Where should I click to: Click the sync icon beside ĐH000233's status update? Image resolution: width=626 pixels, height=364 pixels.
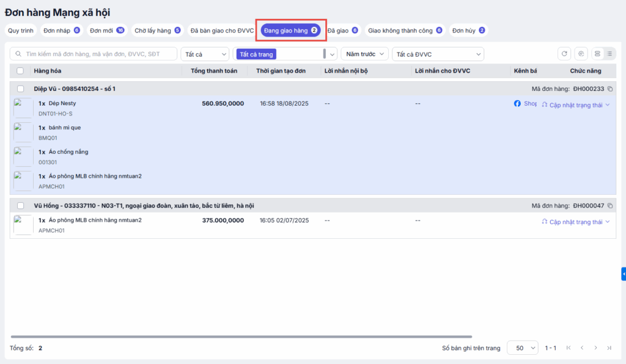[x=545, y=104]
